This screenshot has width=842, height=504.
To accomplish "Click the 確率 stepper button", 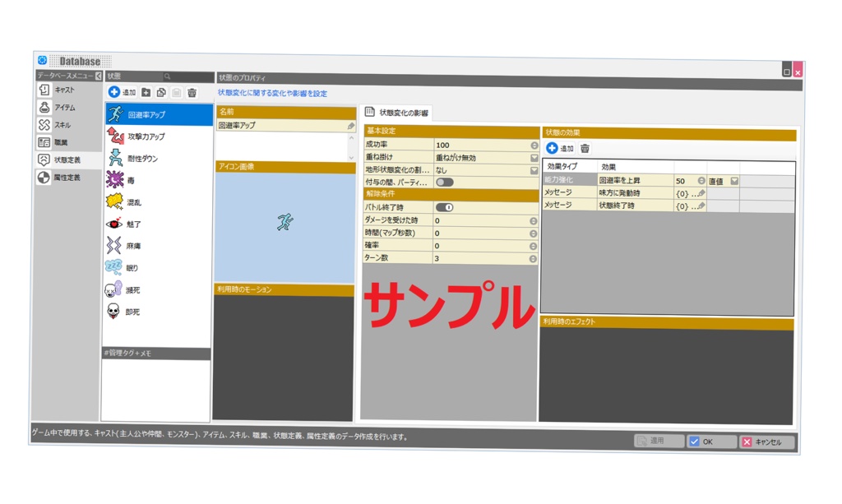I will [533, 247].
